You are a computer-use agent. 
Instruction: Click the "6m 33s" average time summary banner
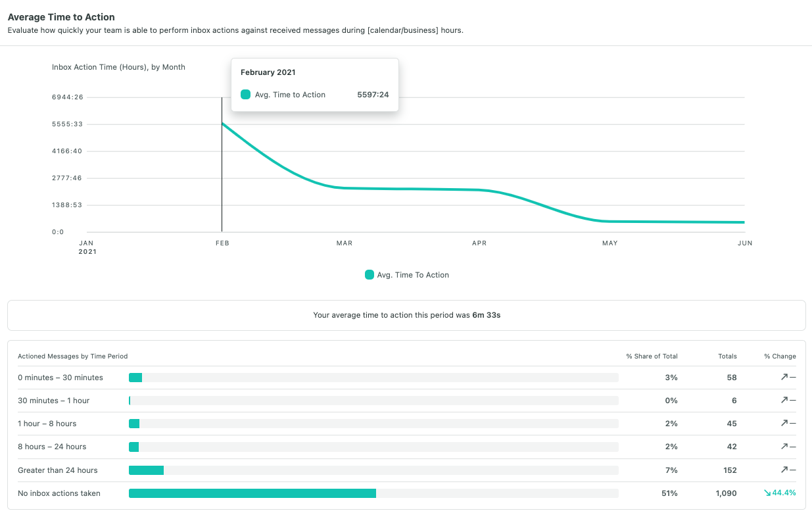(x=406, y=315)
